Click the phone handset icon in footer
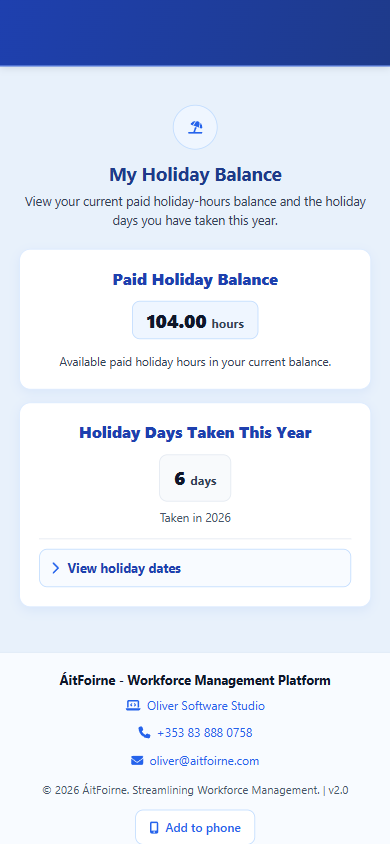 [144, 733]
